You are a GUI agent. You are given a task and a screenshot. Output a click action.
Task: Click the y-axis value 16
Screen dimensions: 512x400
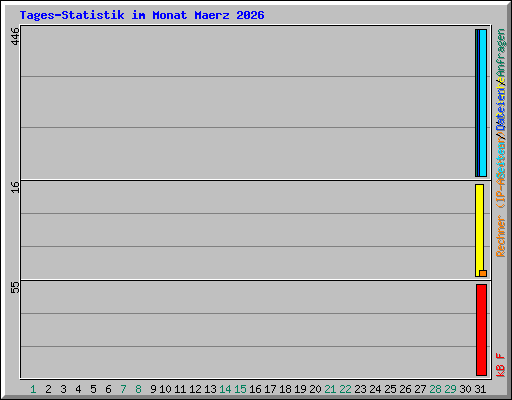pyautogui.click(x=15, y=187)
